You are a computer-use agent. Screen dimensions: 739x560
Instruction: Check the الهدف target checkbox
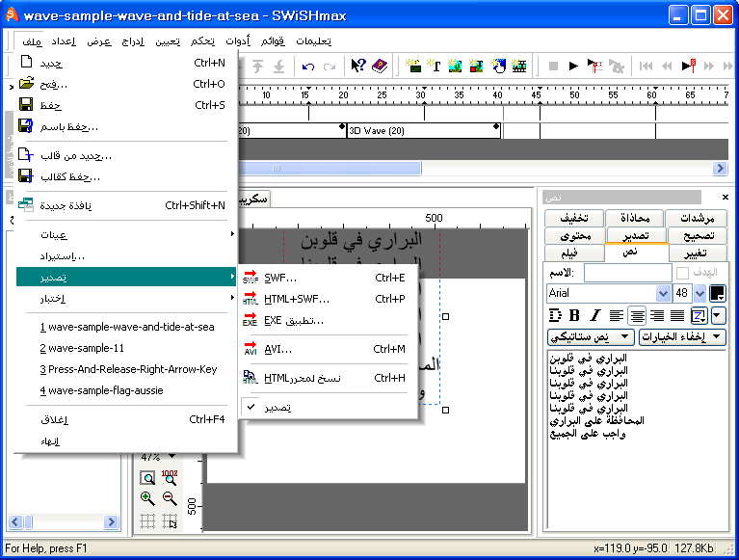click(x=682, y=273)
